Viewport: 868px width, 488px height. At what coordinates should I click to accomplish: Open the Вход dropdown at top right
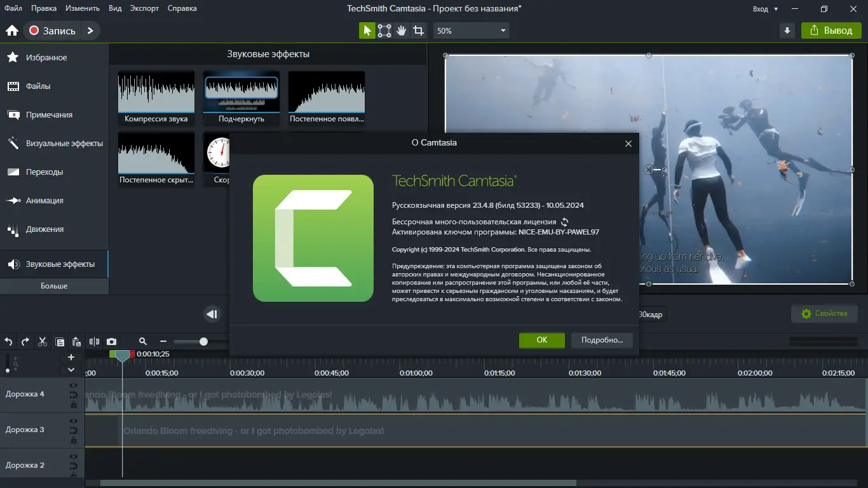(765, 9)
